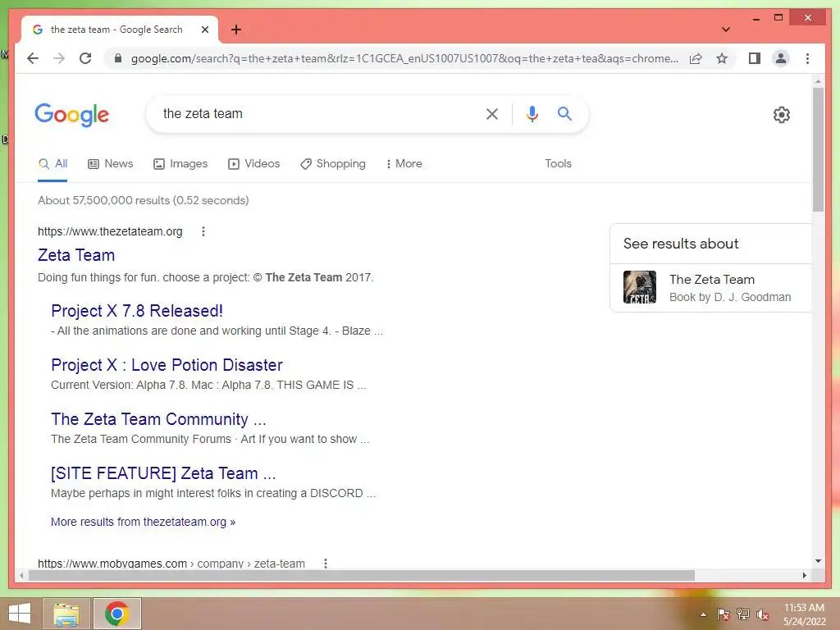
Task: Start voice search with microphone
Action: pos(532,113)
